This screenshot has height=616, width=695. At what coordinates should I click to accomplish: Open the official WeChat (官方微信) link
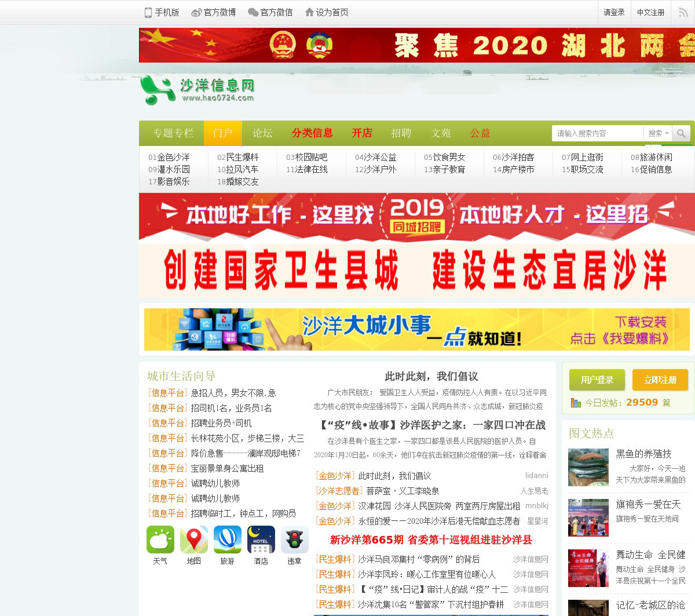click(270, 12)
